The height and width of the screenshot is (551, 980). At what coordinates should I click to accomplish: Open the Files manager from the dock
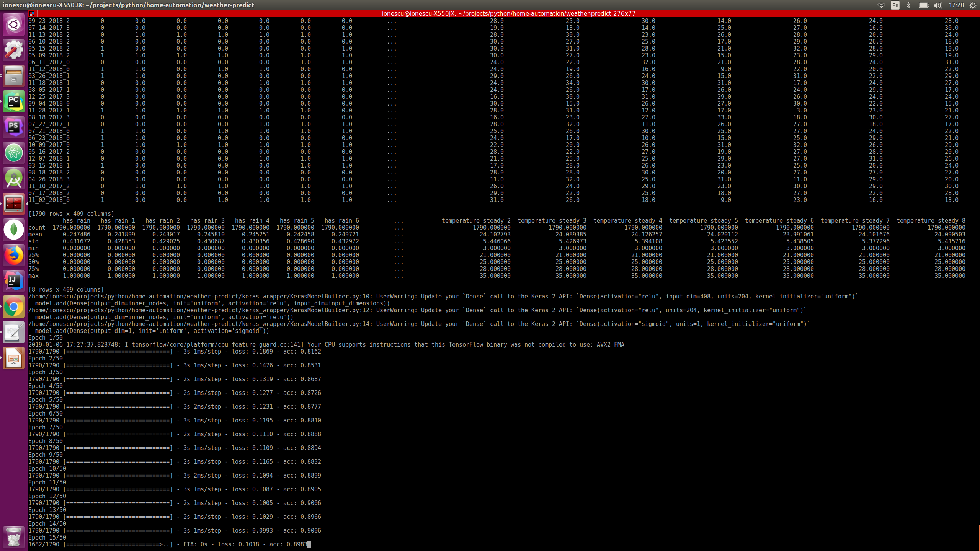[x=14, y=76]
